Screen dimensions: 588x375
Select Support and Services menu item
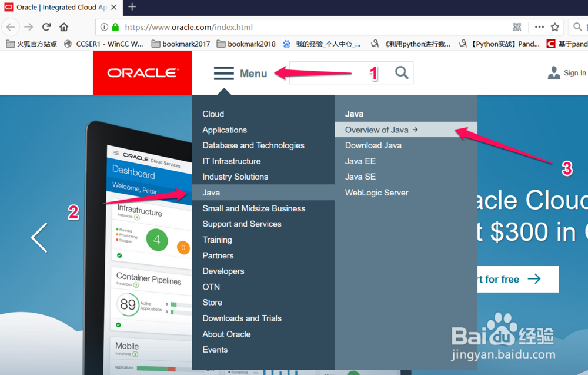242,224
